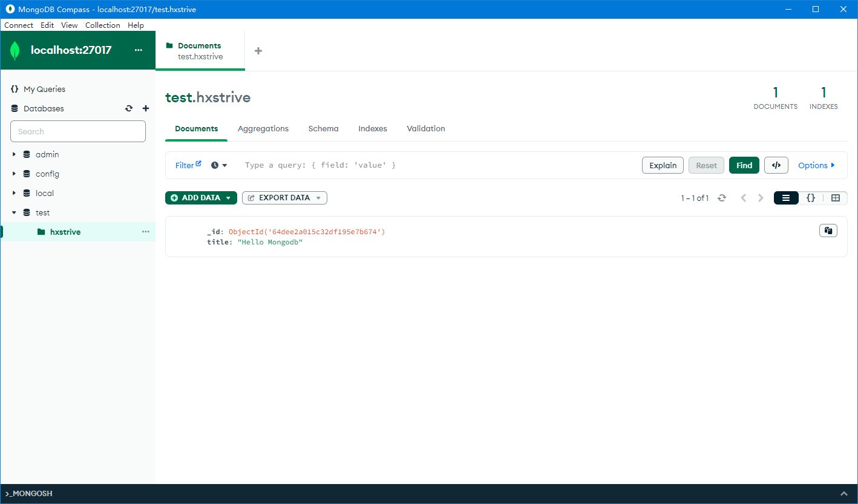858x504 pixels.
Task: Click the Databases heading
Action: click(44, 109)
